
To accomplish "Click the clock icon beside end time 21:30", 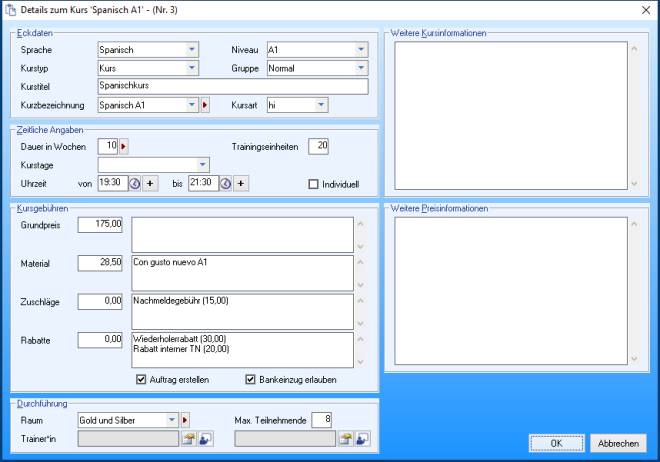I will click(226, 183).
